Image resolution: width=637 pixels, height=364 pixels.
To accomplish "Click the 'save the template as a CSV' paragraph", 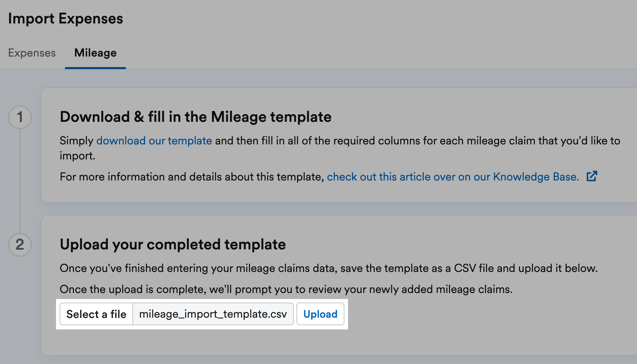I will point(329,268).
